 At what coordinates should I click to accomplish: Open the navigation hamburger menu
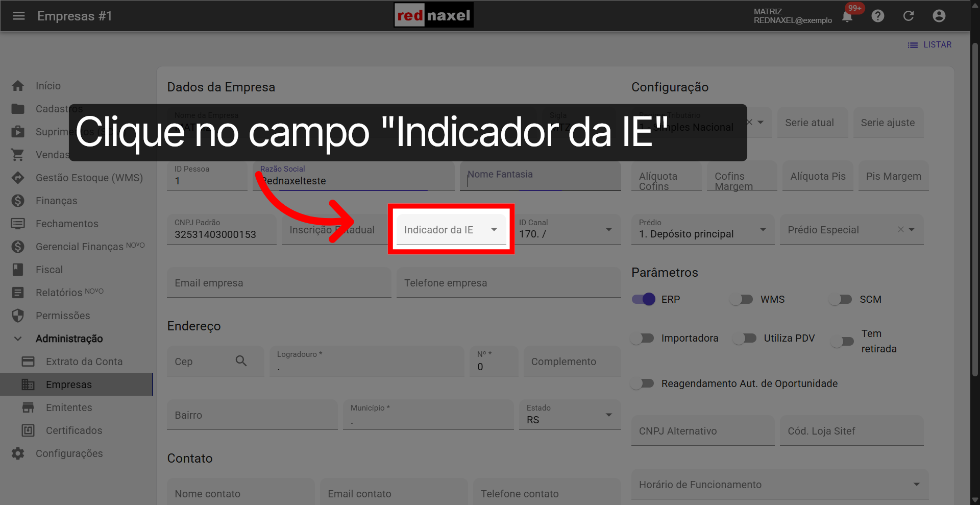pos(19,16)
